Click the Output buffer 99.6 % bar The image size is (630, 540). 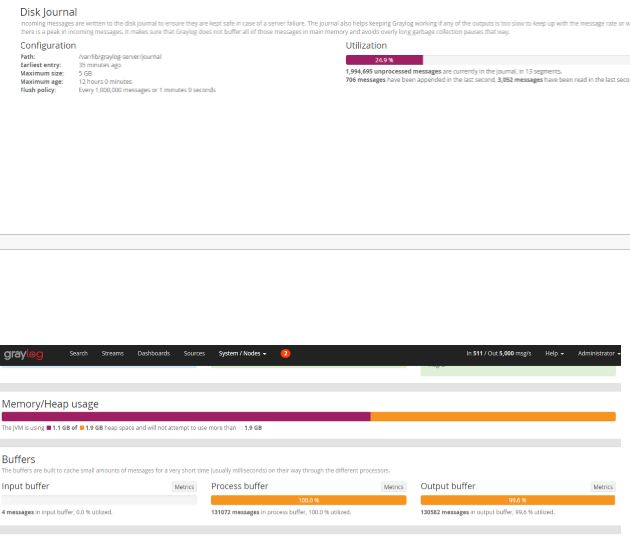(x=518, y=500)
